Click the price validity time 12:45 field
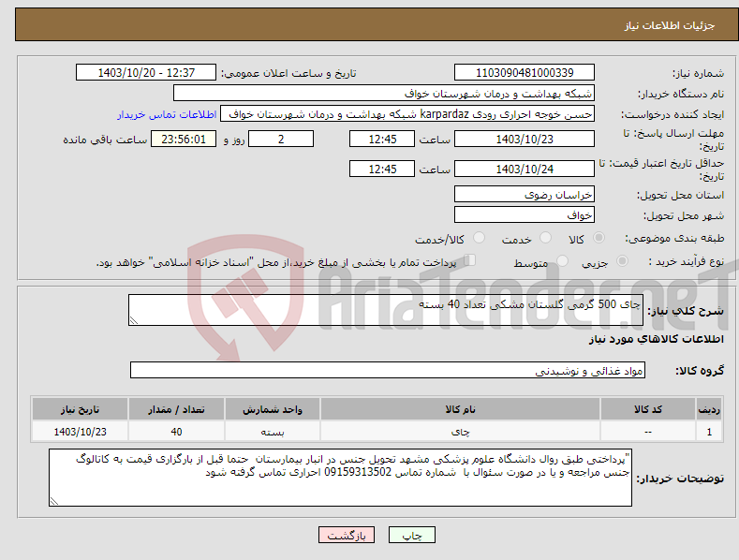This screenshot has width=739, height=560. point(382,169)
